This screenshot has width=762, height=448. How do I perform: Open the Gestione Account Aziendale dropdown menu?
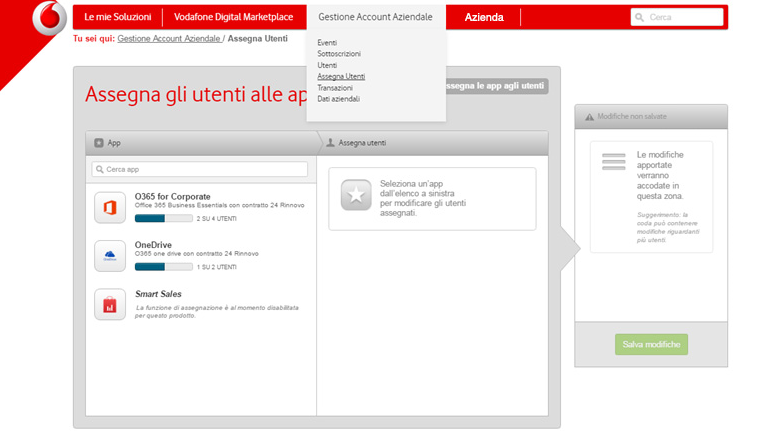click(375, 17)
